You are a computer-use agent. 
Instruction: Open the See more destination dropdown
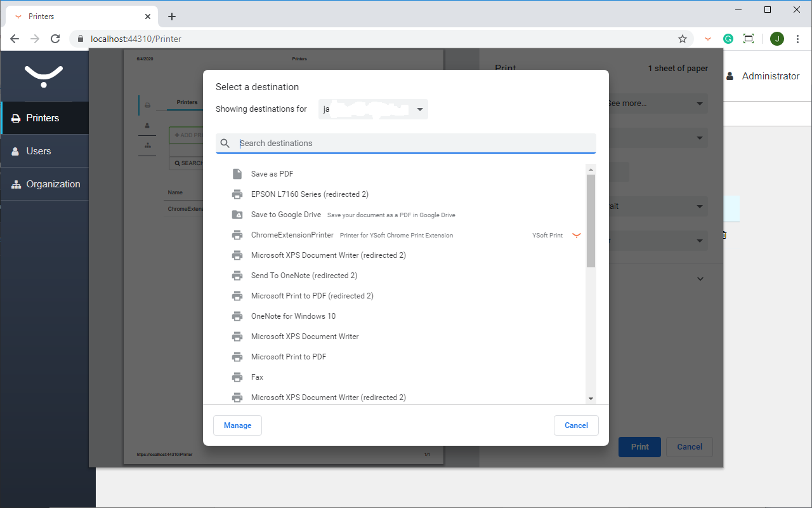click(x=699, y=103)
